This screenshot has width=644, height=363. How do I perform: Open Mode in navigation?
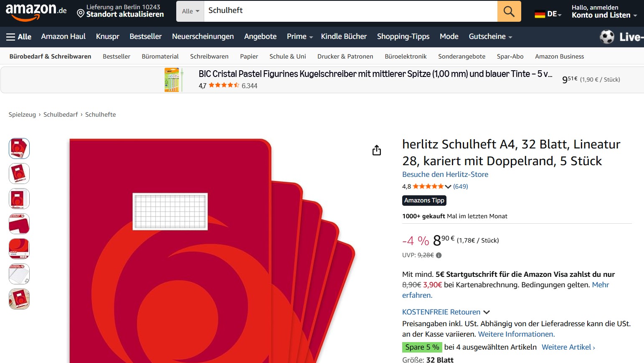tap(449, 36)
